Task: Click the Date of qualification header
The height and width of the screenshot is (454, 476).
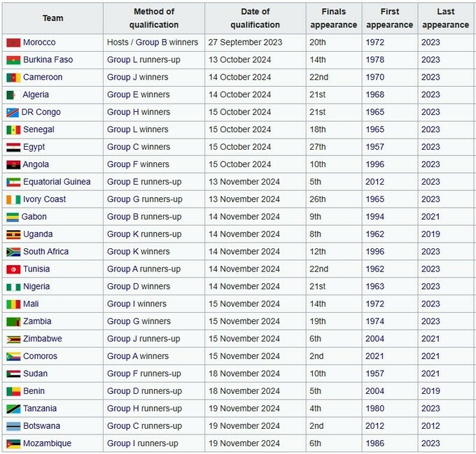Action: click(x=255, y=18)
